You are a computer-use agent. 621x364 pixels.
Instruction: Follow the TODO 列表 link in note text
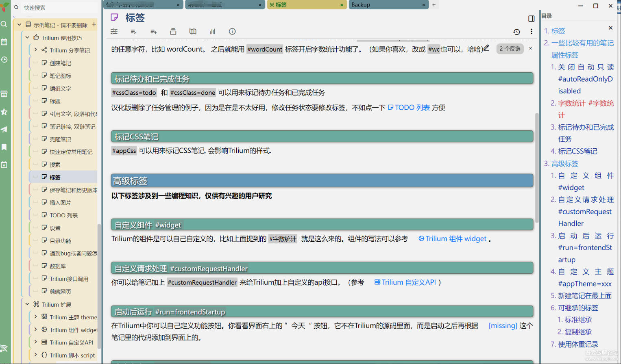[x=409, y=107]
